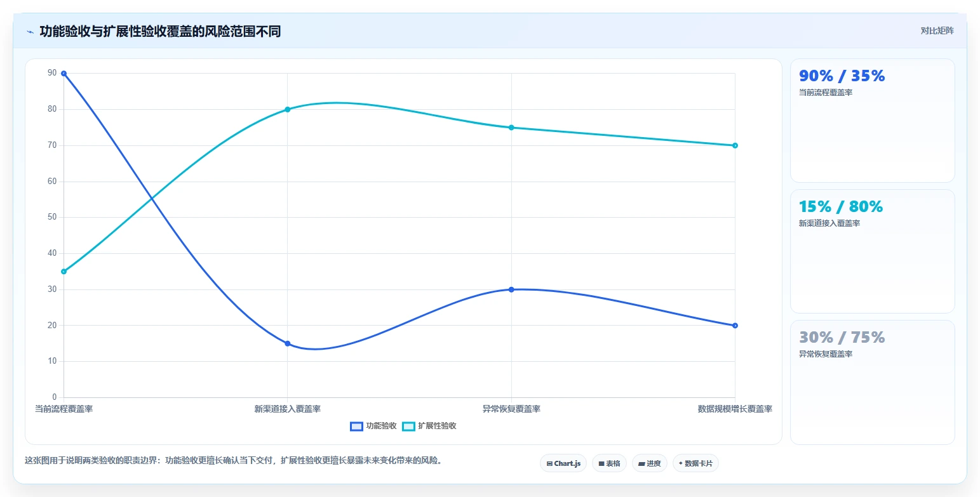Select the Chart.js tag chip
This screenshot has height=497, width=980.
click(563, 463)
